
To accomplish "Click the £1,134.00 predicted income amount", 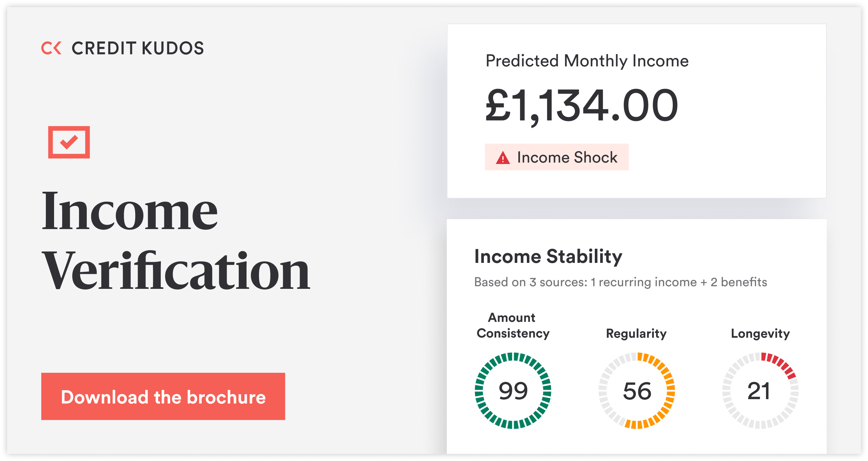I will point(582,106).
